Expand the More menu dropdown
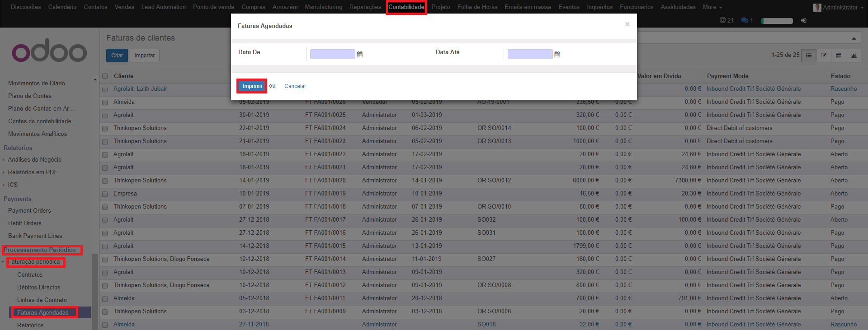 click(x=712, y=7)
